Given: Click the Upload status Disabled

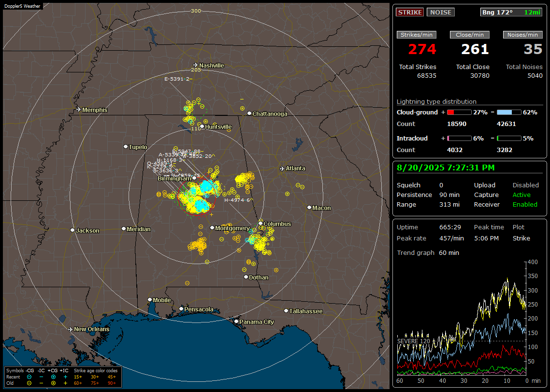Looking at the screenshot, I should pos(525,185).
